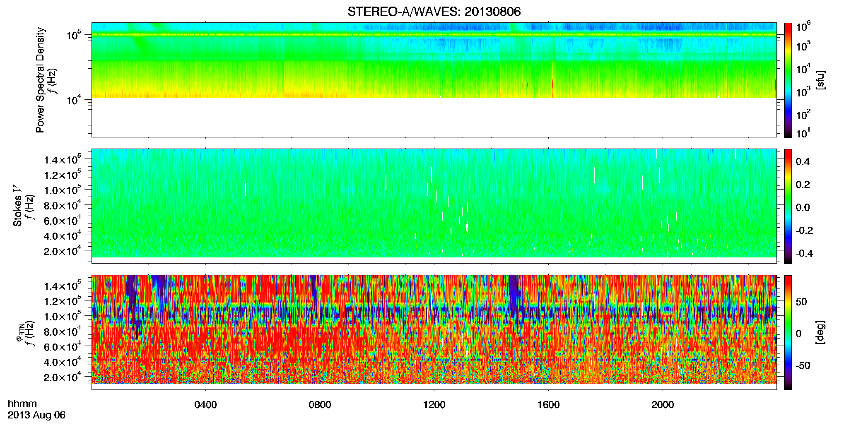
Task: Click the 1.0×10^5 tick of φRTN panel
Action: [x=63, y=317]
